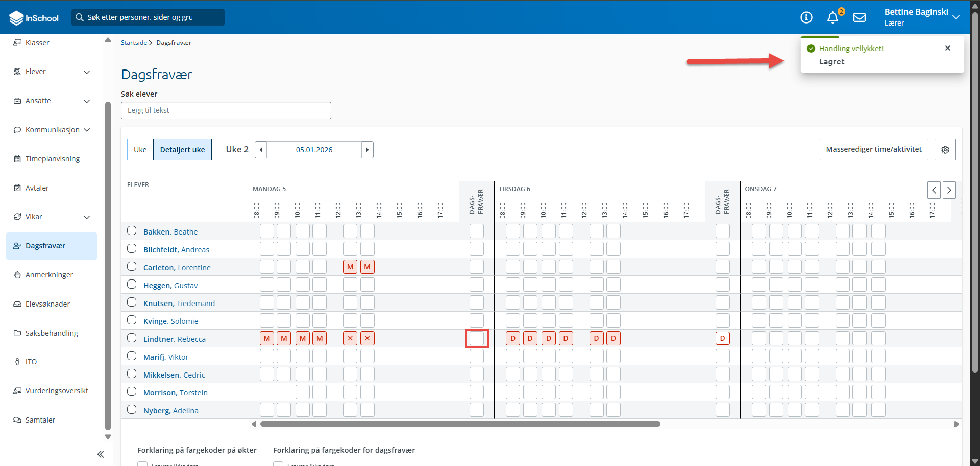Open the table settings gear icon
980x466 pixels.
pos(945,150)
